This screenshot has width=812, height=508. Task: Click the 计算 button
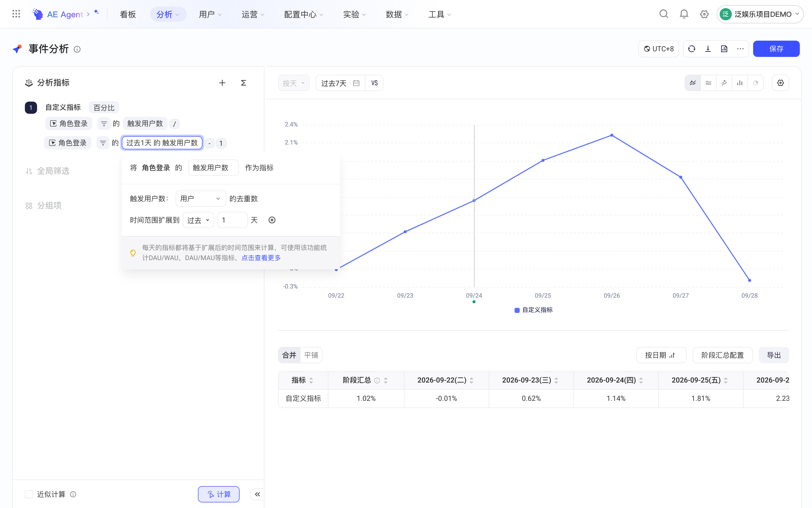(219, 494)
